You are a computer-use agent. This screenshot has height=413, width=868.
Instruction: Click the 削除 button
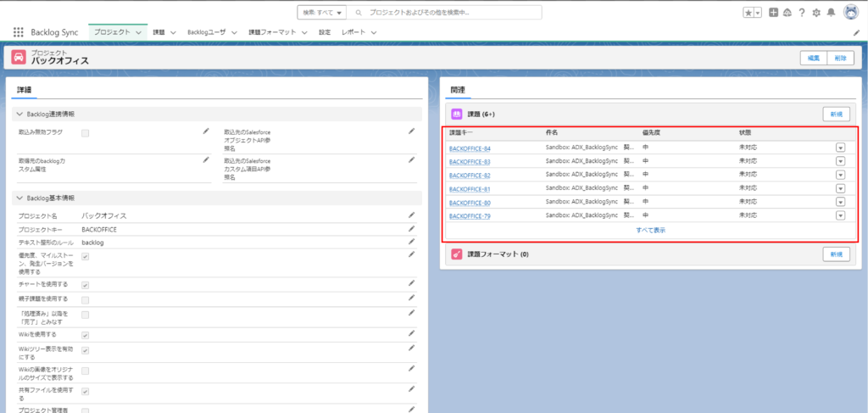pos(840,58)
